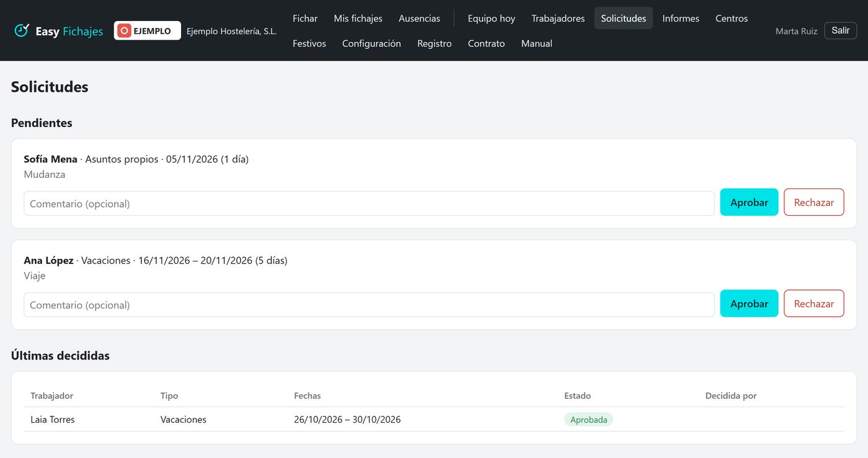Navigate to Centros

tap(732, 19)
